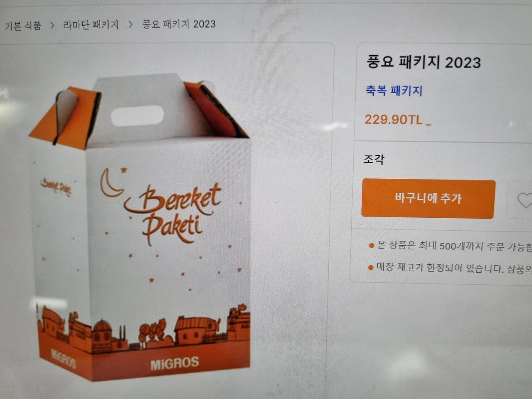
Task: Click chevron after 기본 식품 breadcrumb
Action: point(52,25)
